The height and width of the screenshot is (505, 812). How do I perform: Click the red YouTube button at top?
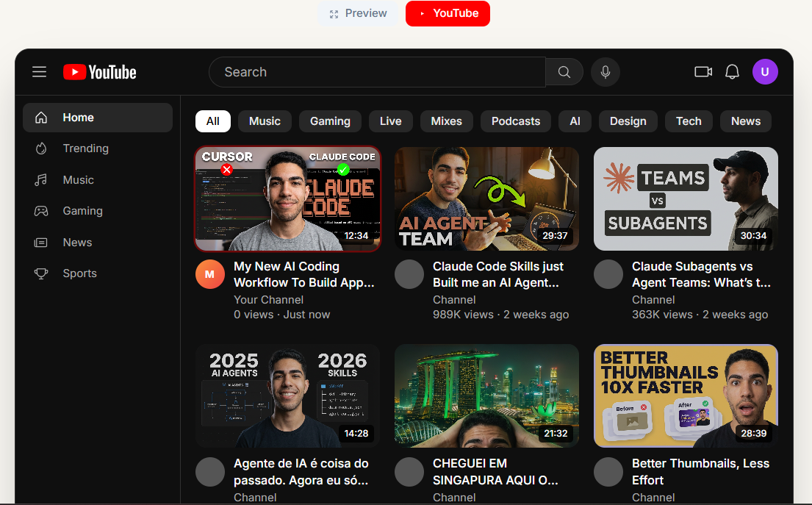coord(448,13)
